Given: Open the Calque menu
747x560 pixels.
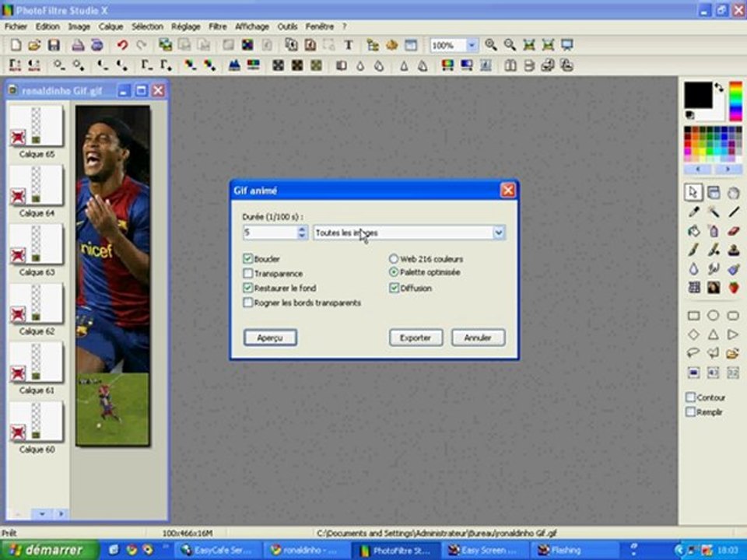Looking at the screenshot, I should pyautogui.click(x=111, y=26).
